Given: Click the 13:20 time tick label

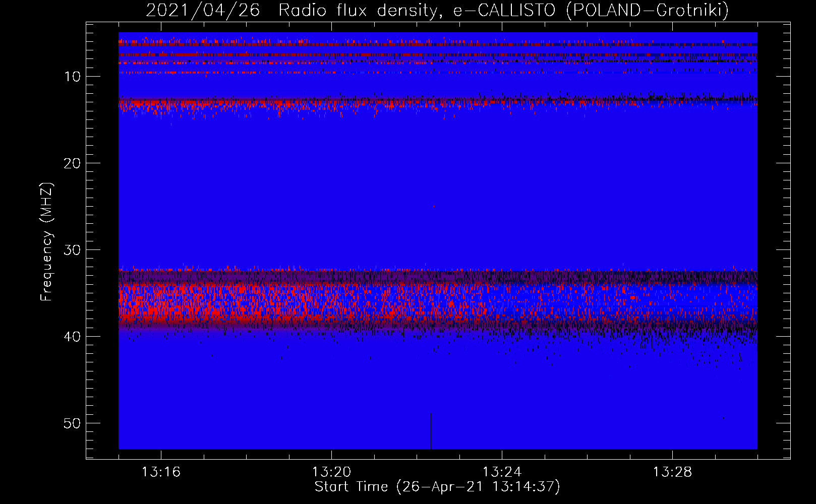Looking at the screenshot, I should tap(331, 472).
